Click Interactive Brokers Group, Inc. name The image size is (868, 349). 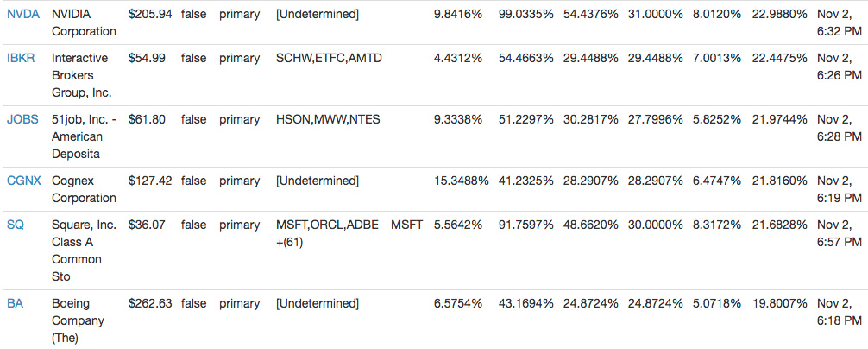click(81, 75)
